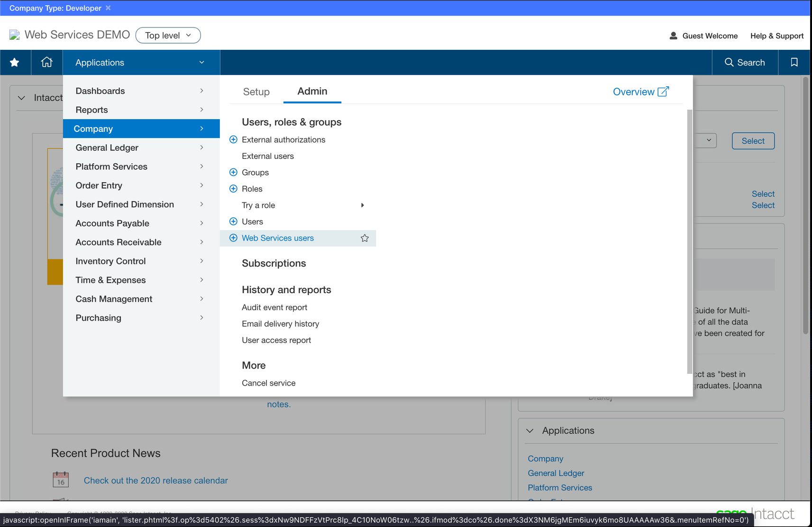The image size is (812, 527).
Task: Expand the Reports submenu
Action: click(141, 110)
